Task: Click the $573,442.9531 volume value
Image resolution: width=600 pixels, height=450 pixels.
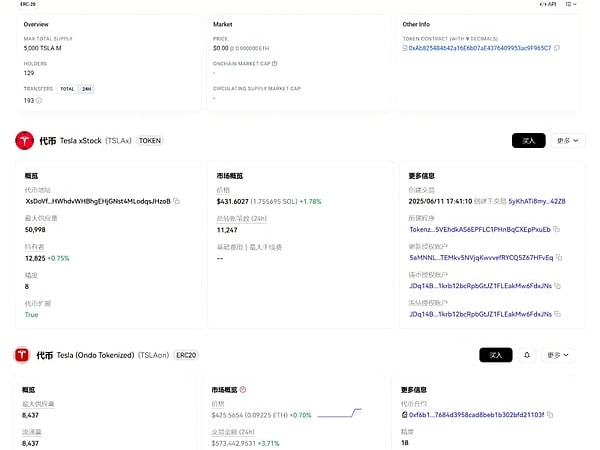Action: pyautogui.click(x=233, y=443)
